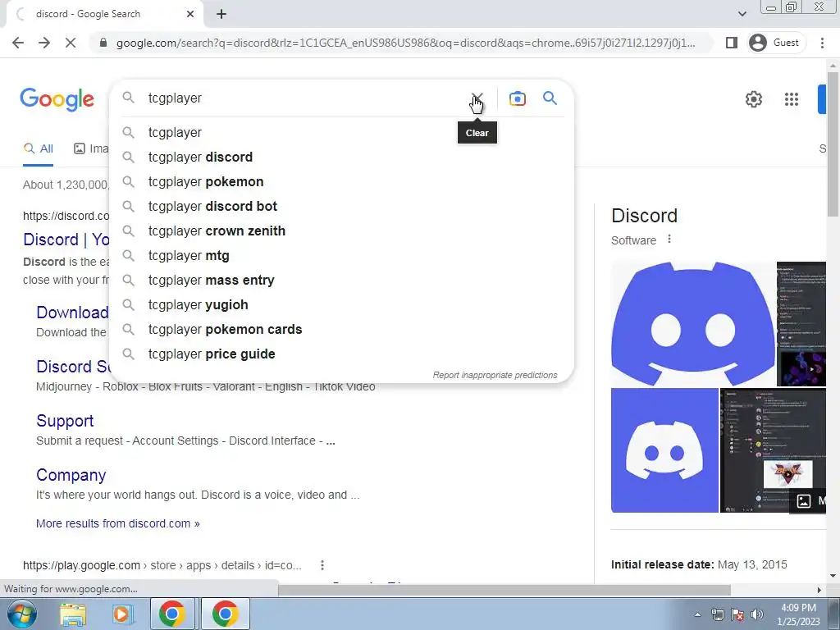This screenshot has width=840, height=630.
Task: Open Discord panel more options
Action: 669,240
